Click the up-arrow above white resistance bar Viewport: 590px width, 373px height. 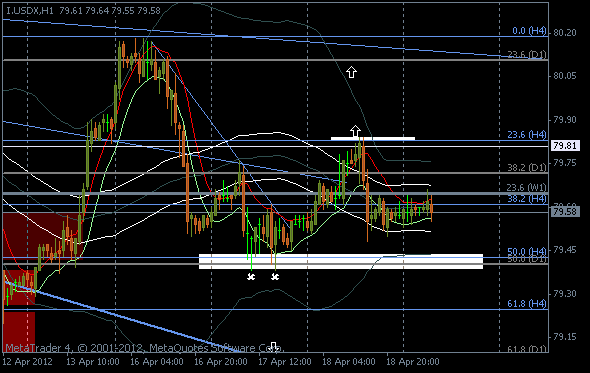(355, 131)
